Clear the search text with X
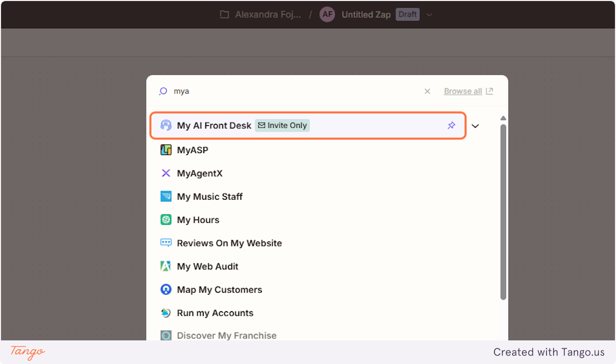The image size is (616, 364). coord(427,91)
